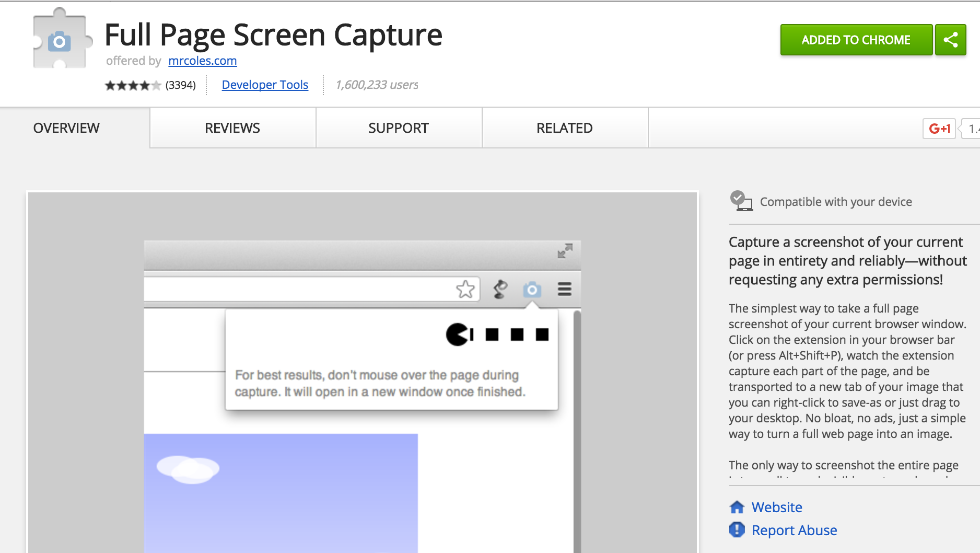Click the 'Capture a screenshot' headline text

point(848,261)
